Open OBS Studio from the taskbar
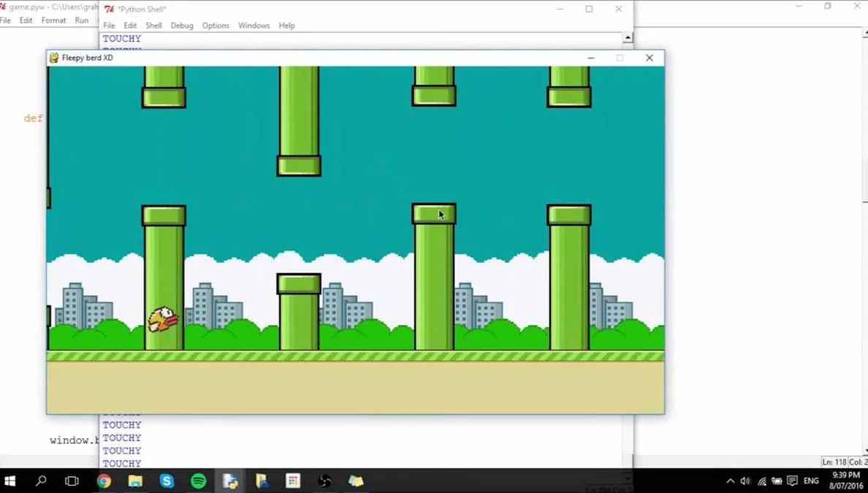The width and height of the screenshot is (868, 493). 324,481
